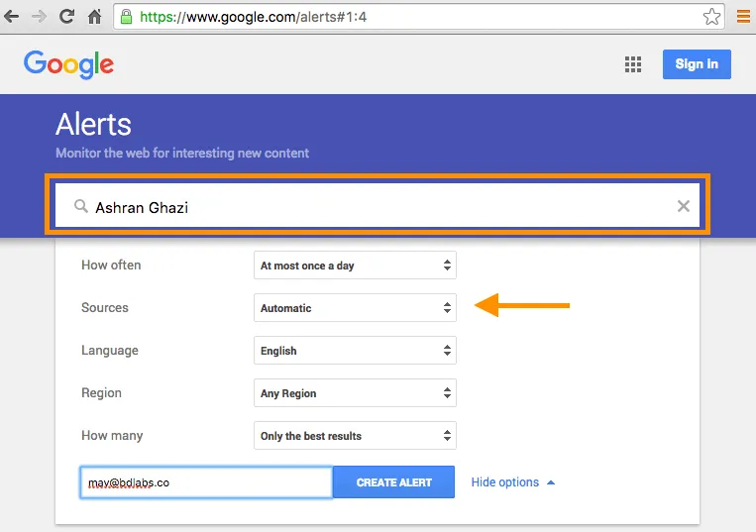This screenshot has width=756, height=532.
Task: Clear the alert query with the X icon
Action: 684,206
